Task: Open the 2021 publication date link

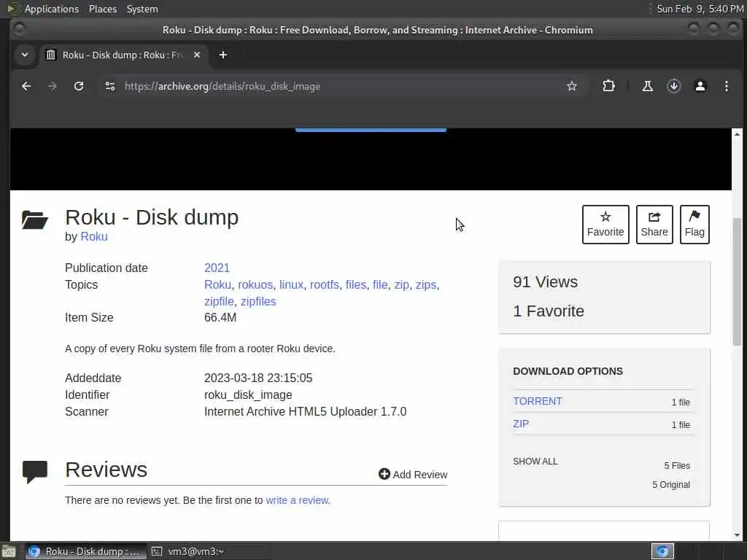Action: click(x=217, y=268)
